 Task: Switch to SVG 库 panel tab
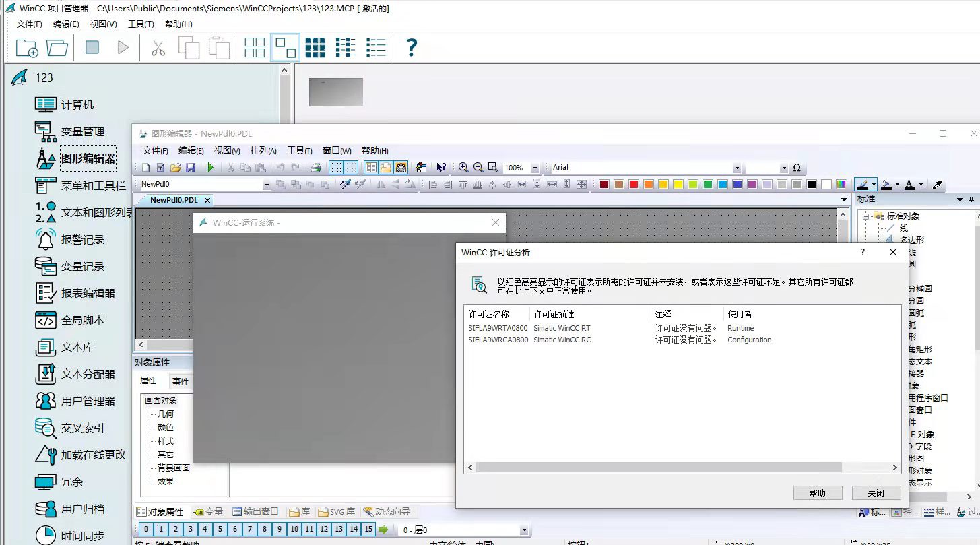click(337, 512)
